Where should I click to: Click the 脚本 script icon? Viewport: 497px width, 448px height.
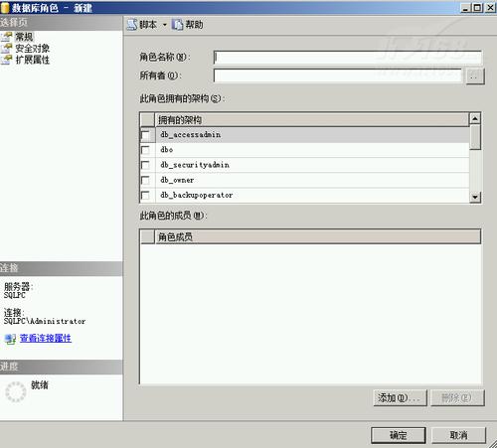pos(132,25)
